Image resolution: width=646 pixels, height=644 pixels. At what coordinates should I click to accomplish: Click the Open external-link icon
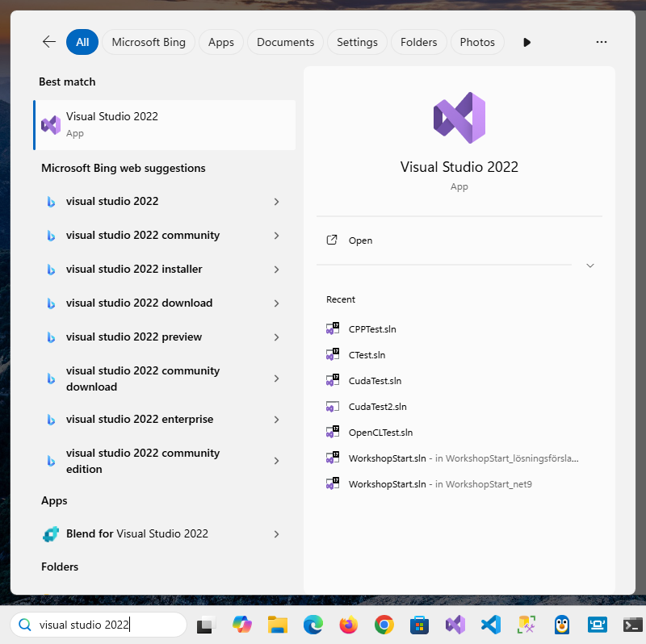(x=332, y=240)
